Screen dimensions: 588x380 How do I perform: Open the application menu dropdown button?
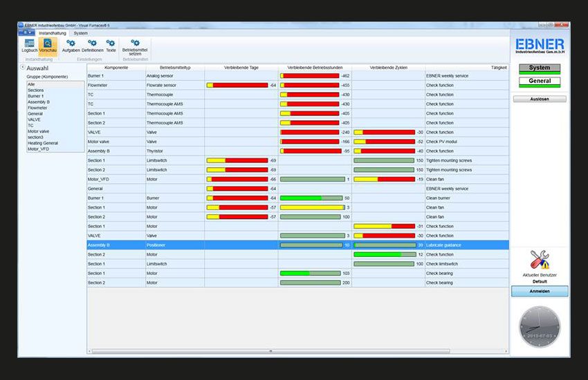point(26,32)
